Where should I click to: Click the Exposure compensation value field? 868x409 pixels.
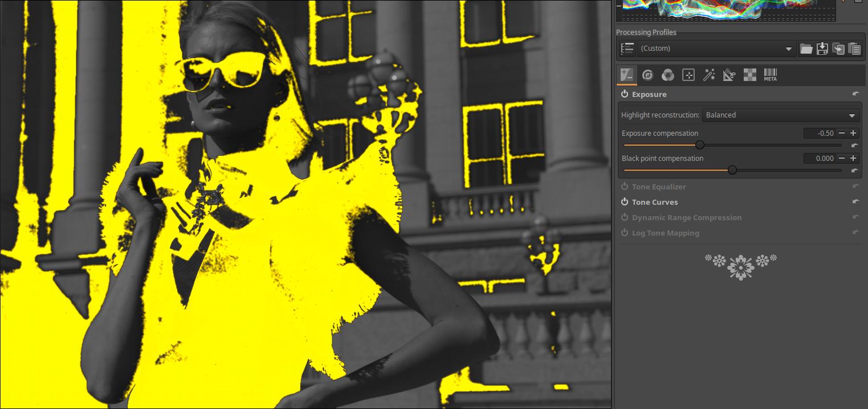pos(820,133)
